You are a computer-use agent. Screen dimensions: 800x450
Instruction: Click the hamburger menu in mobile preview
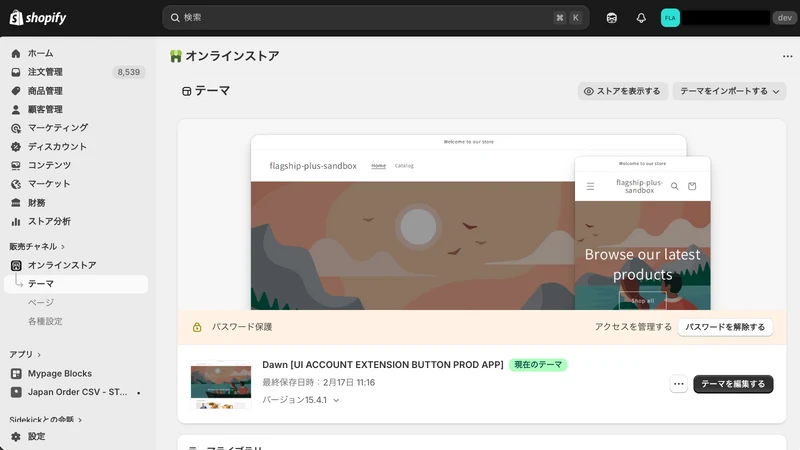pos(590,186)
